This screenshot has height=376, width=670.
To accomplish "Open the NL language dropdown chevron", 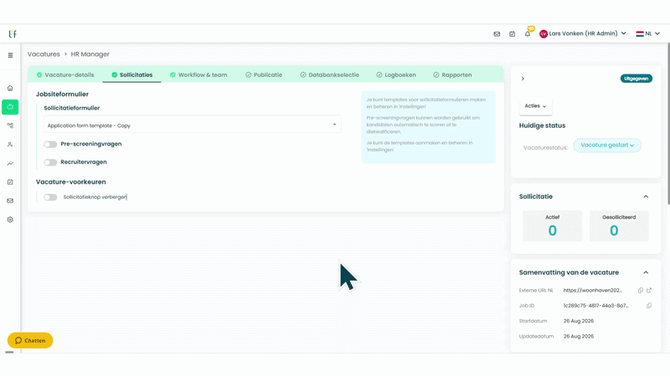I will [x=657, y=33].
